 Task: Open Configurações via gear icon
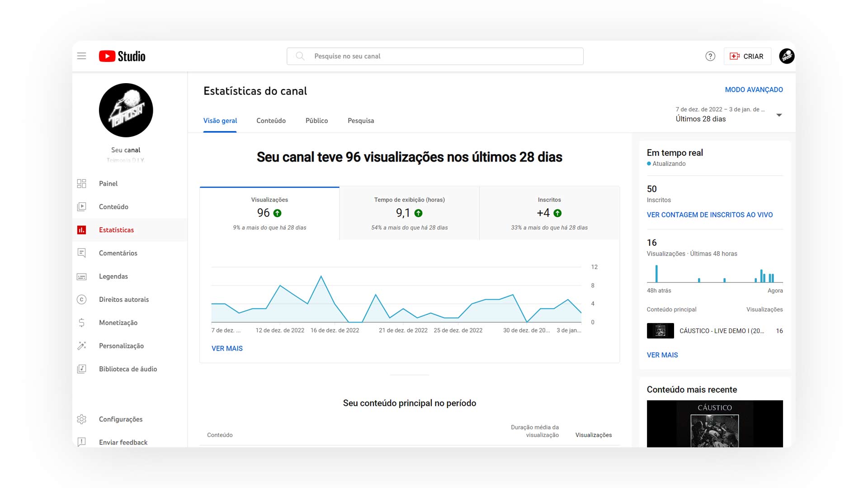(82, 419)
